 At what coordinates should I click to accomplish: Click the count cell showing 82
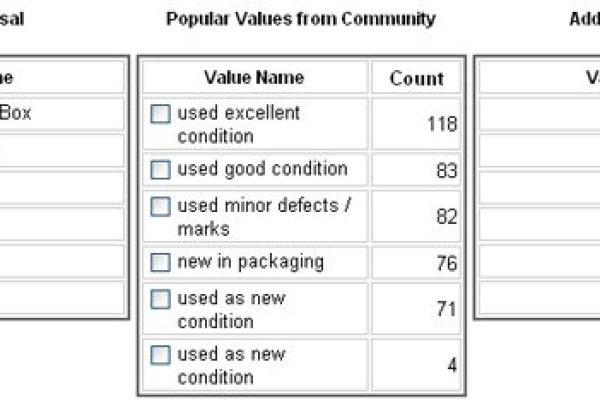[416, 216]
